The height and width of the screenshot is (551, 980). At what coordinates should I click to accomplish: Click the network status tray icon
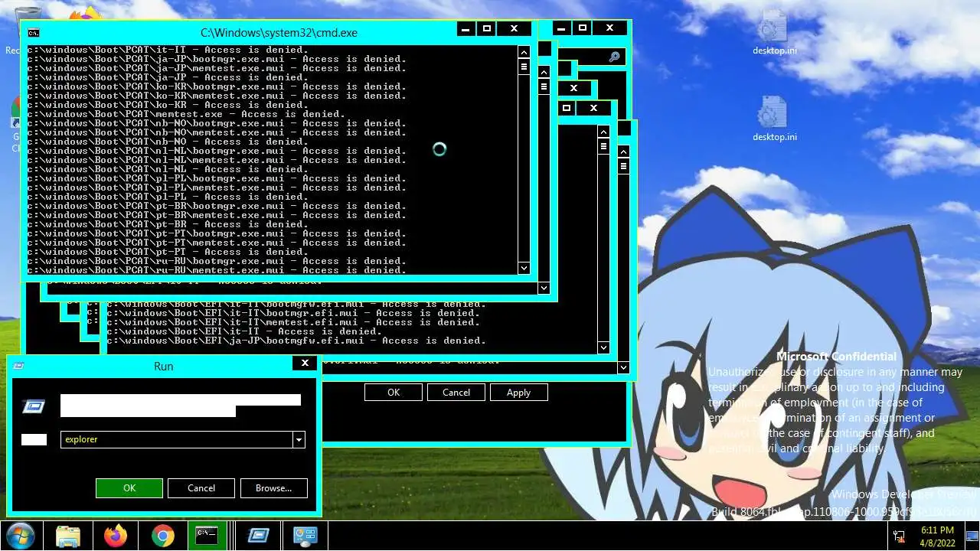(900, 536)
